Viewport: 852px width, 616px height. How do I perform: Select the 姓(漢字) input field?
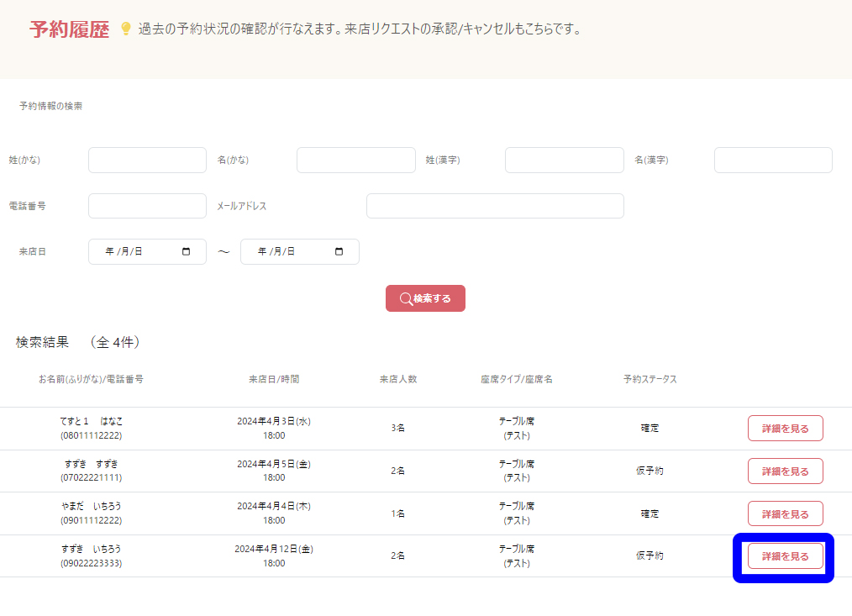point(564,161)
